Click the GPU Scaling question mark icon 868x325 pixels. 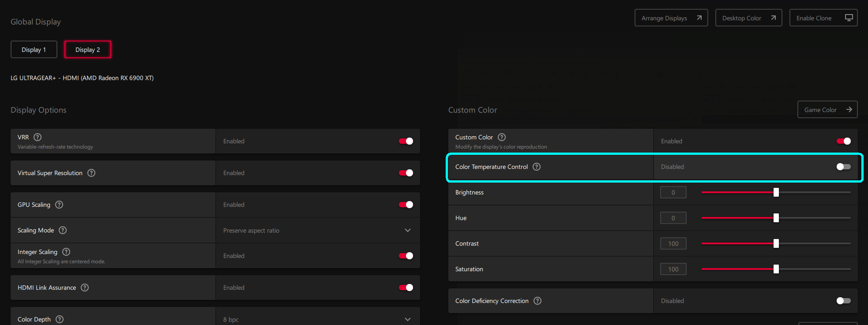(x=59, y=205)
